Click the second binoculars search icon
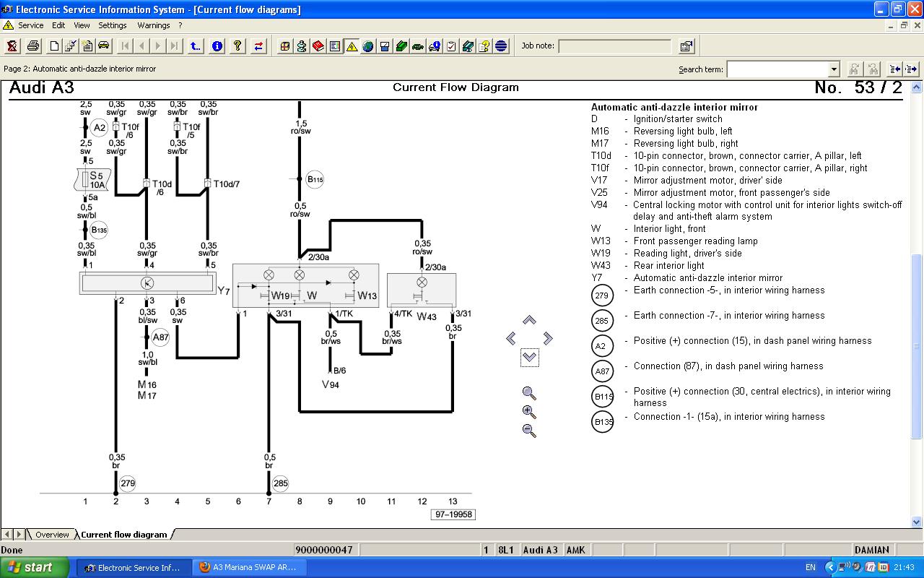Image resolution: width=924 pixels, height=578 pixels. coord(873,69)
